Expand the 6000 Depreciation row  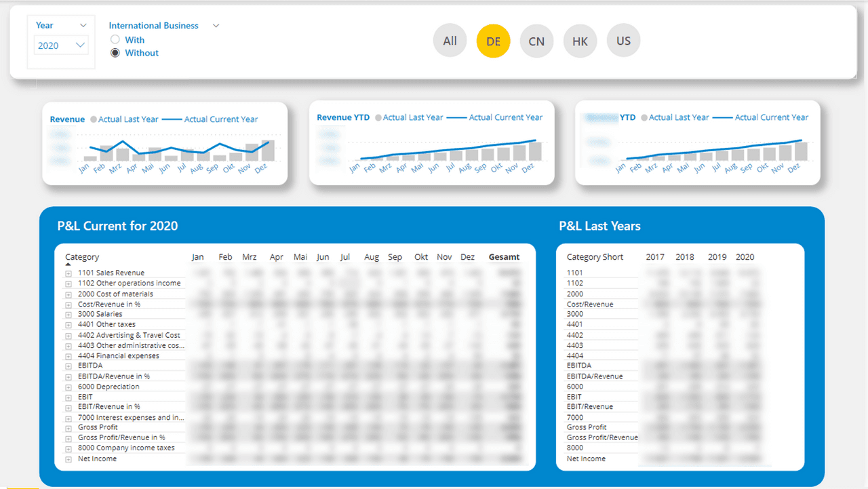point(67,386)
